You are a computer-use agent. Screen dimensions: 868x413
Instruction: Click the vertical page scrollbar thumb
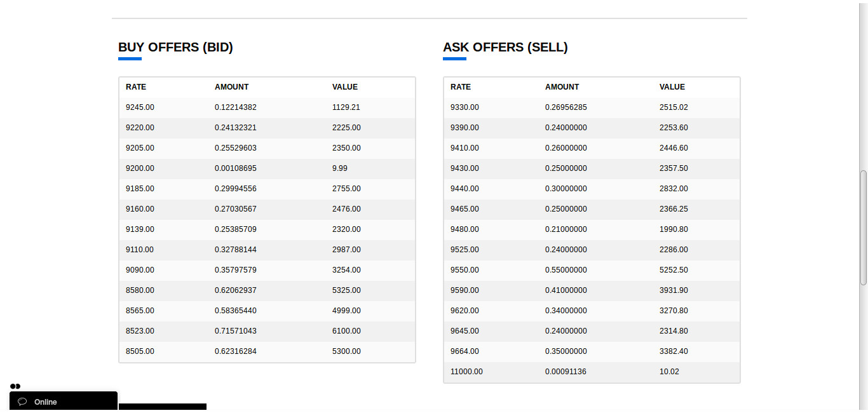pyautogui.click(x=863, y=227)
